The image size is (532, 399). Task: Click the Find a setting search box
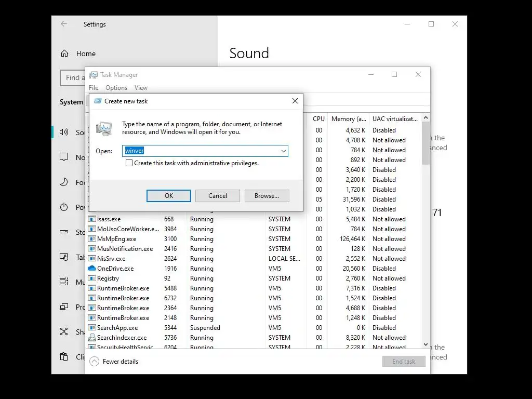73,78
